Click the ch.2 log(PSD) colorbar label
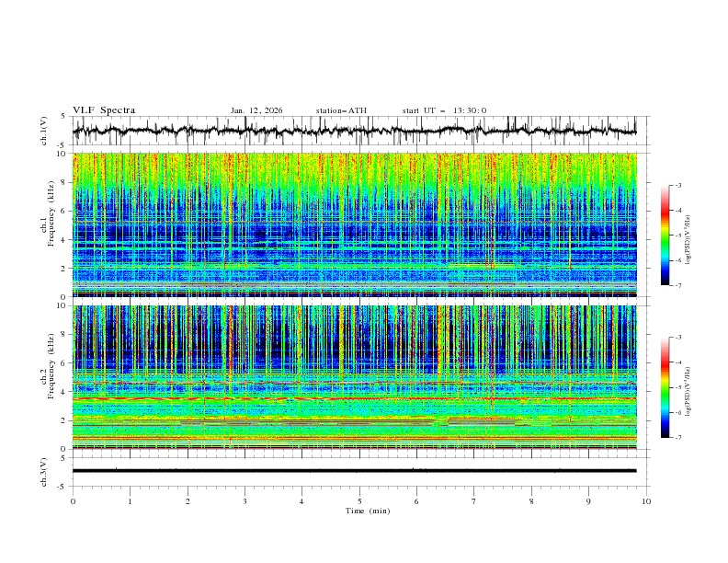The image size is (728, 563). (x=688, y=392)
